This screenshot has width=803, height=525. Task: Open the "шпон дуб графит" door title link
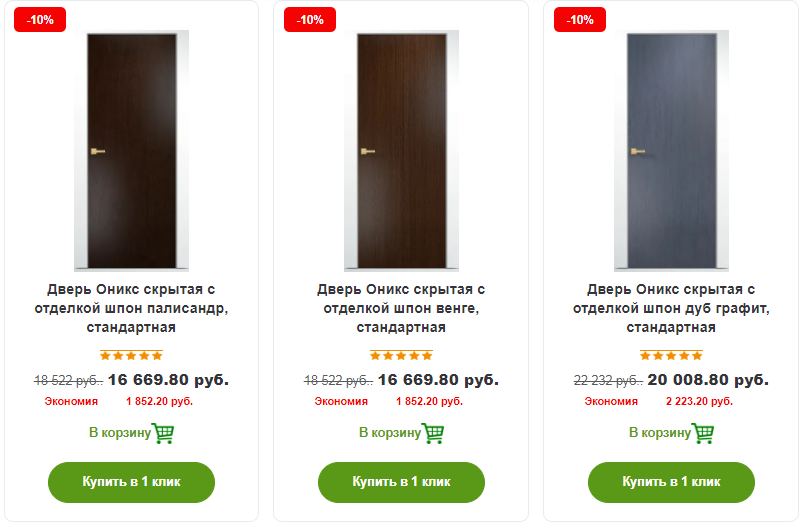(x=671, y=308)
